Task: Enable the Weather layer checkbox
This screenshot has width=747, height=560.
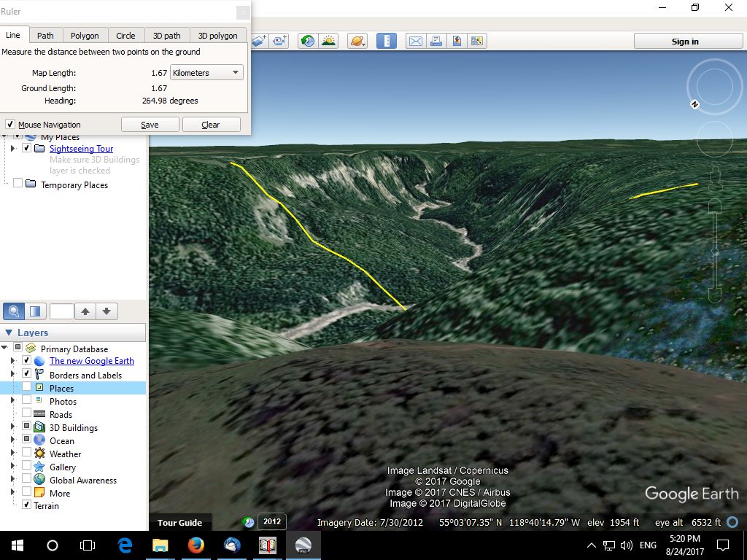Action: (27, 452)
